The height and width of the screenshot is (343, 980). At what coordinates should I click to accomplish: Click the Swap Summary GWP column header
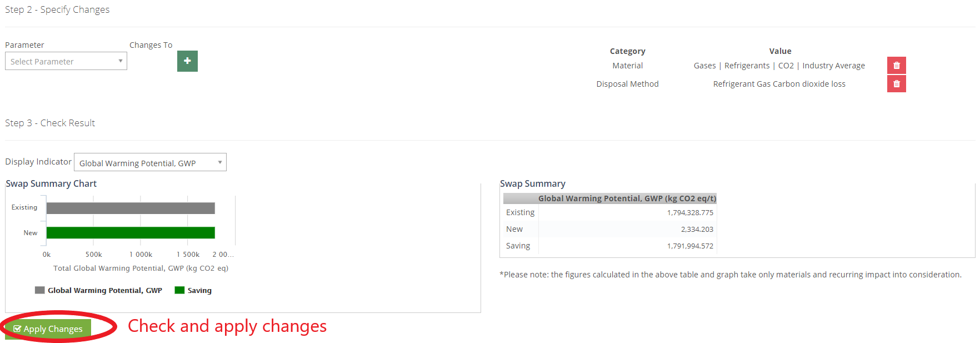point(627,198)
